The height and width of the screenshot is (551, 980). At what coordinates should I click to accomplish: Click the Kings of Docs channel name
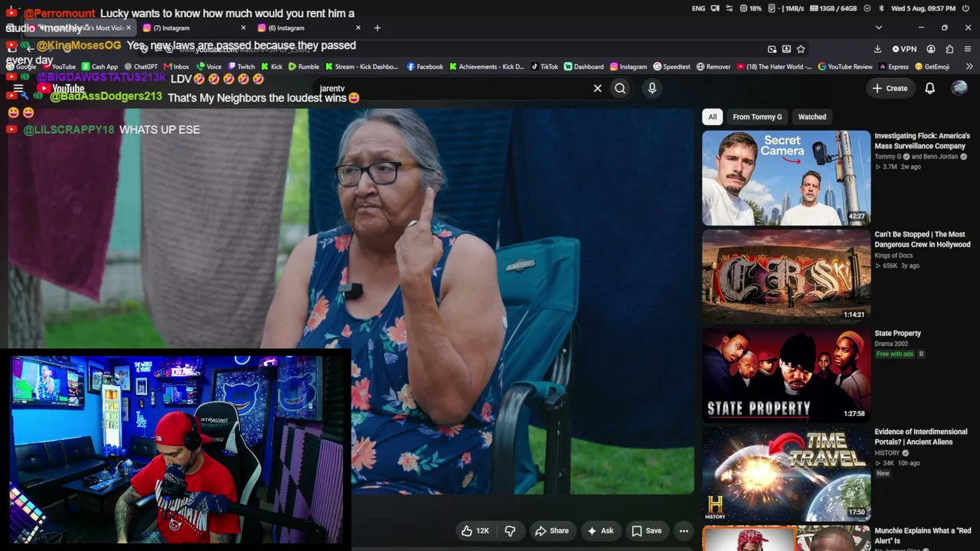point(893,256)
